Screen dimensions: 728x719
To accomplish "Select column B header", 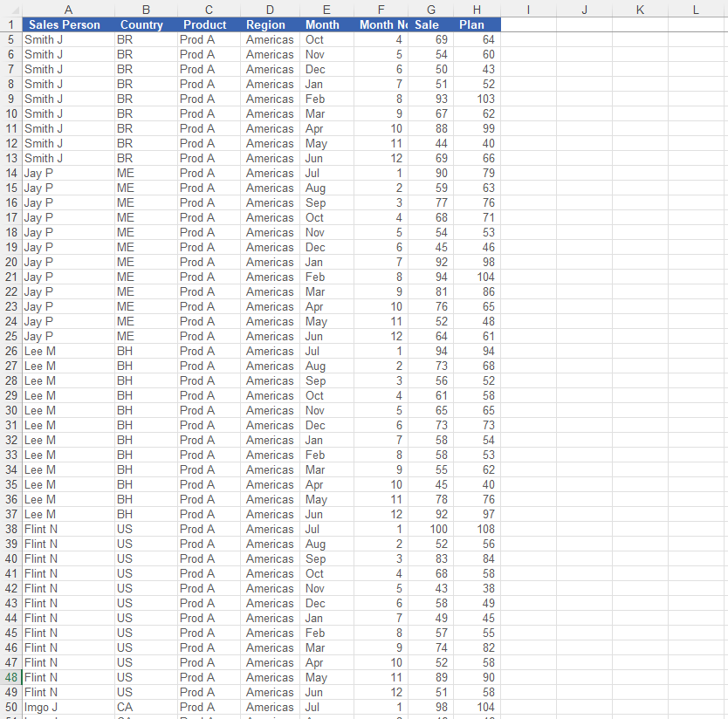I will (x=146, y=10).
